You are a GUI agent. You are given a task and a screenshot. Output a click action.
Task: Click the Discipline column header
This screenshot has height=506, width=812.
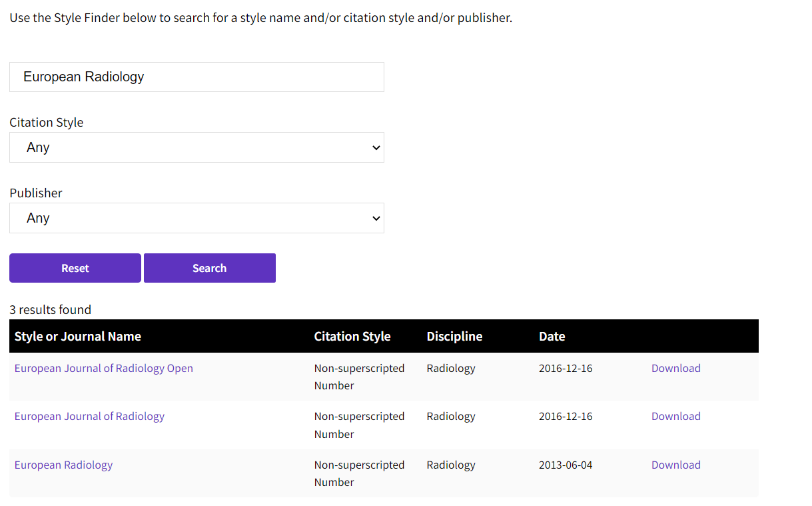click(454, 336)
